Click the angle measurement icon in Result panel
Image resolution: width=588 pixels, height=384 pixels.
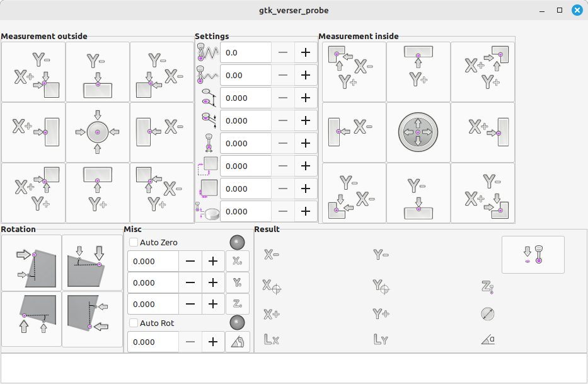coord(488,340)
